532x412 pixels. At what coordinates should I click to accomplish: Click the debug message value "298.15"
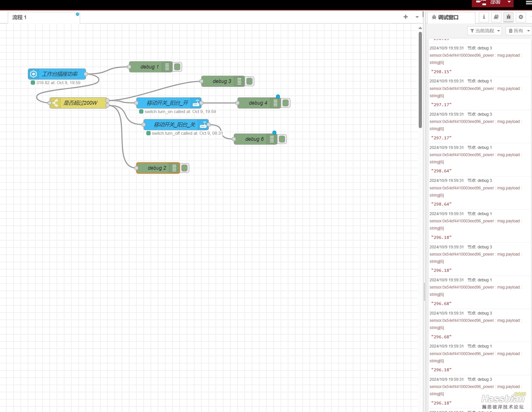pos(441,72)
